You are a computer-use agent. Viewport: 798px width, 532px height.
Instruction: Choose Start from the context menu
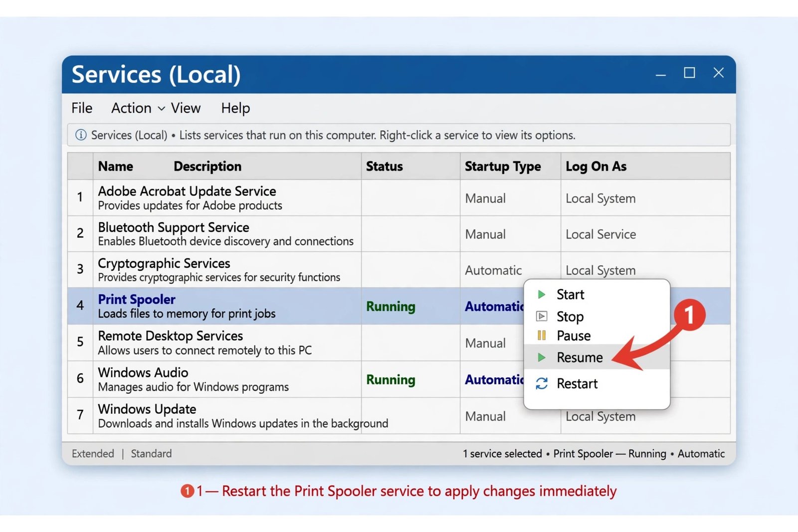click(597, 295)
